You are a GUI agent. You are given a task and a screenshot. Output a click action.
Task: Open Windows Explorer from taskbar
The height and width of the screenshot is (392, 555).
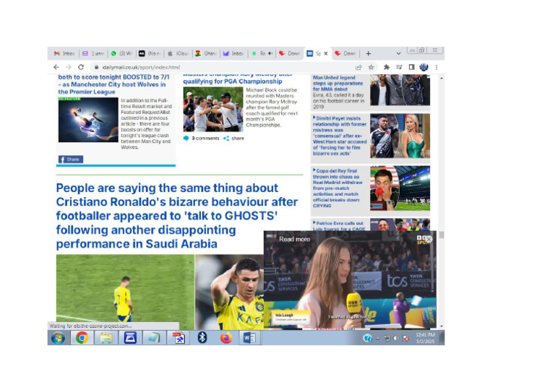click(x=106, y=339)
